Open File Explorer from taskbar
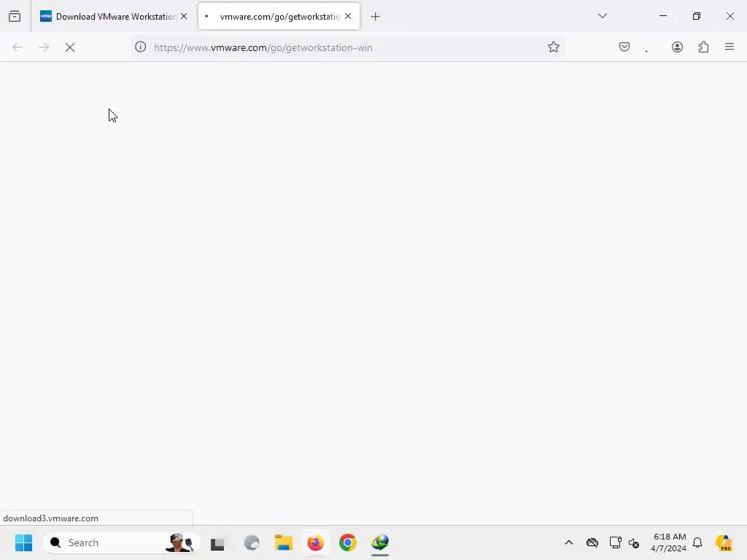747x560 pixels. click(284, 542)
